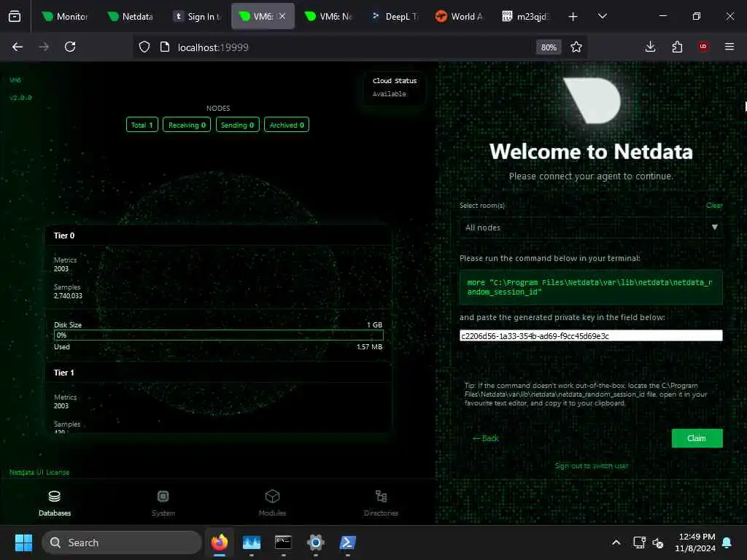Open the Windows Start menu
Image resolution: width=747 pixels, height=560 pixels.
point(23,542)
